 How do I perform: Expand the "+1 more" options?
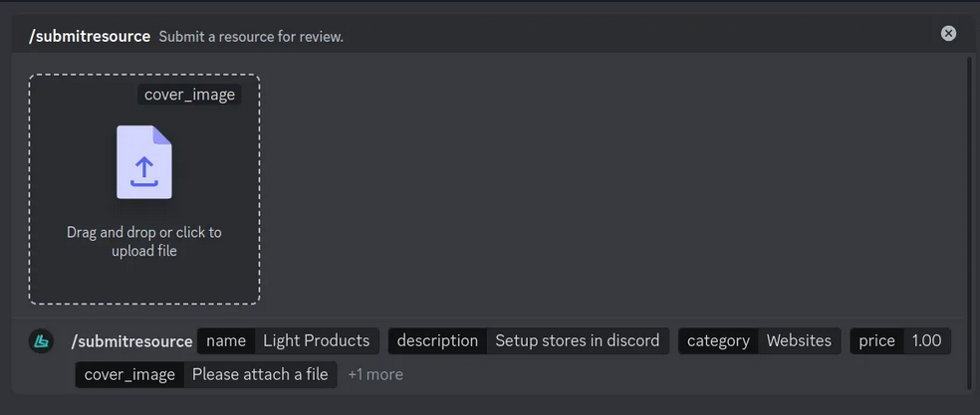[375, 374]
